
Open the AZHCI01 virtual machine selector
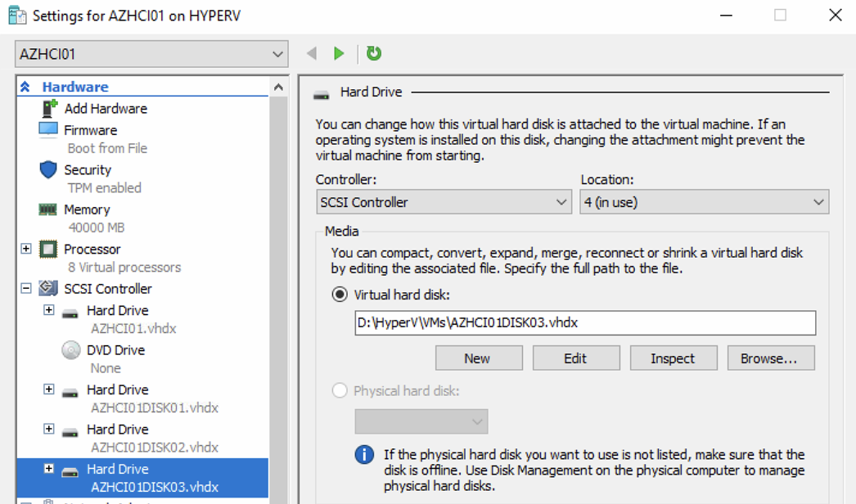(x=151, y=55)
